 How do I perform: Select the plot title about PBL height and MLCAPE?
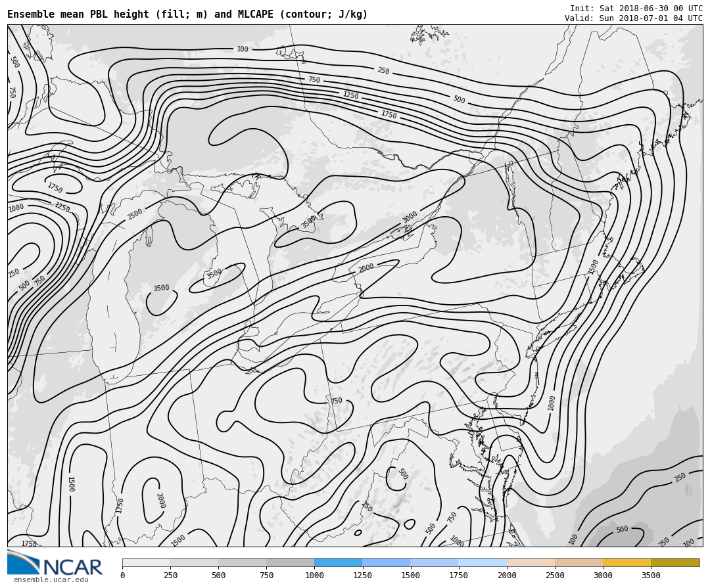click(x=187, y=14)
